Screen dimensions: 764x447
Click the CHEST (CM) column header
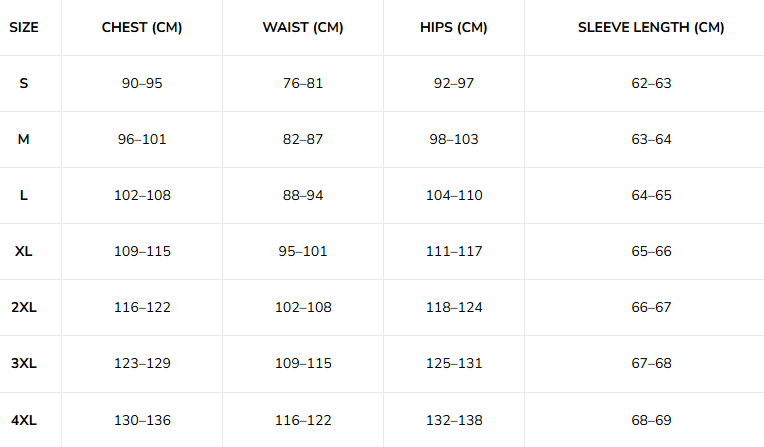point(142,27)
